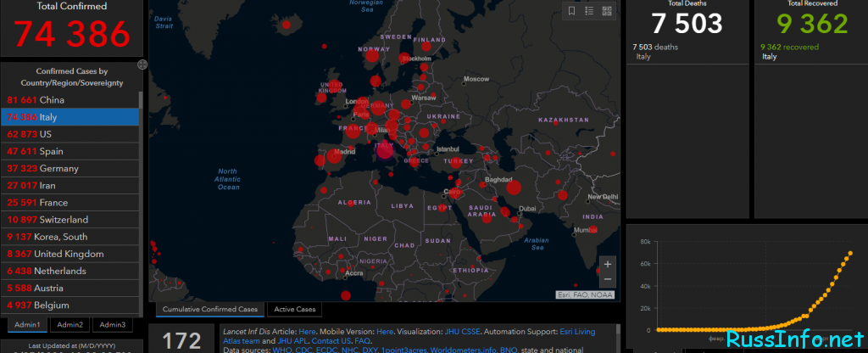Select France in the country list
This screenshot has height=353, width=868.
coord(70,203)
